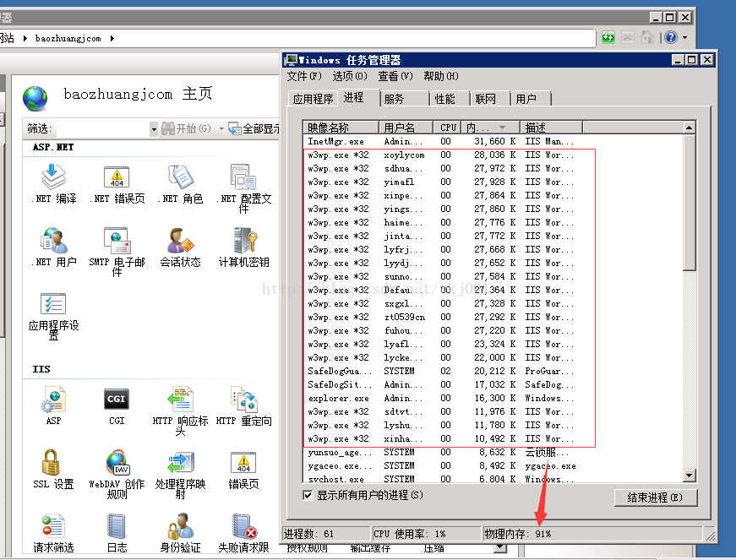
Task: Open the .NET 用户 icon
Action: point(53,241)
